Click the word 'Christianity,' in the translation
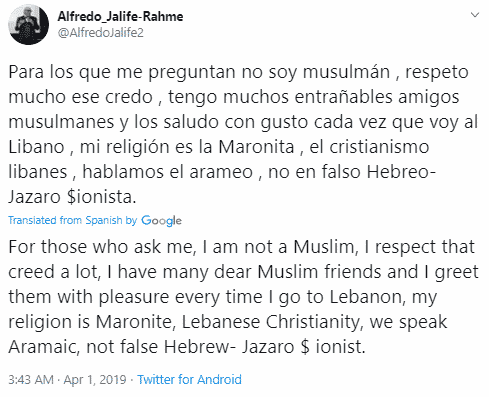489x397 pixels. [315, 322]
